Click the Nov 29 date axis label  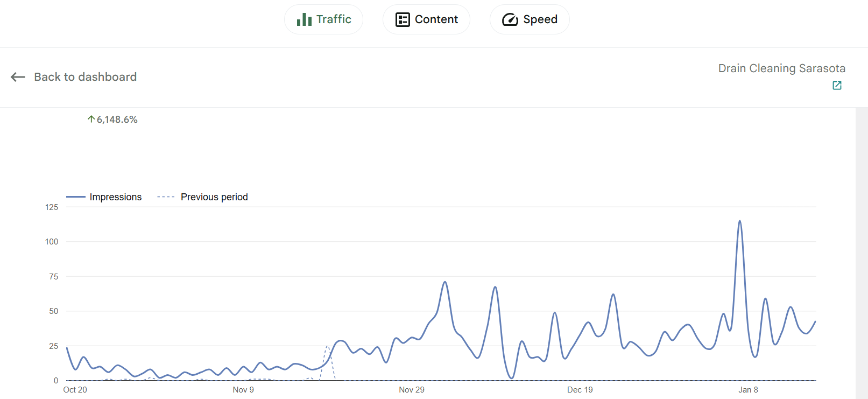[x=412, y=389]
